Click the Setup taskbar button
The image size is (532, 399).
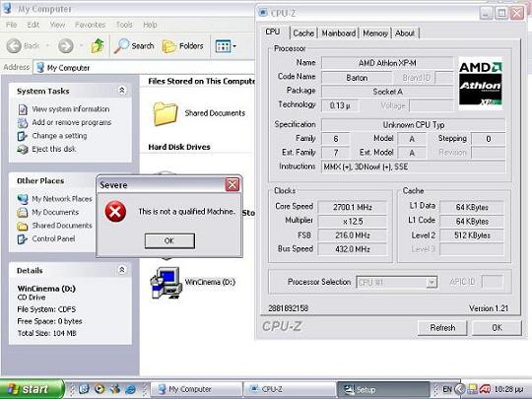pos(383,389)
